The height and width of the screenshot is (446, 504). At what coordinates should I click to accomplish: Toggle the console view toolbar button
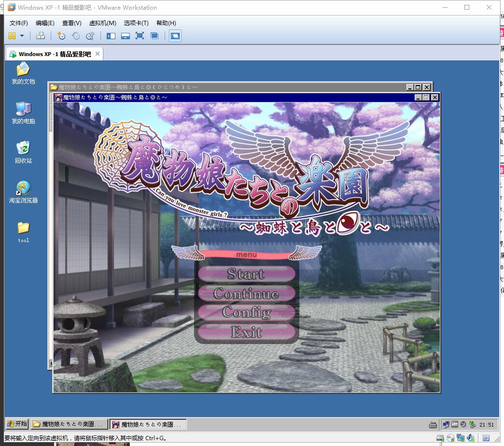175,36
